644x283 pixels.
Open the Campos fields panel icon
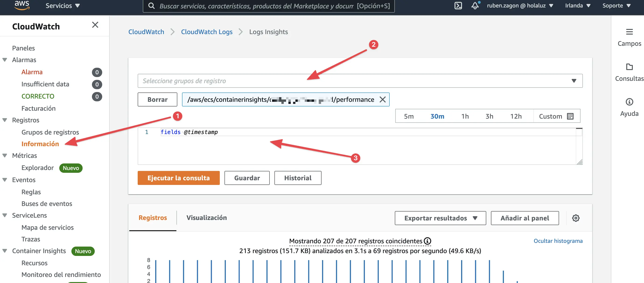pyautogui.click(x=629, y=32)
